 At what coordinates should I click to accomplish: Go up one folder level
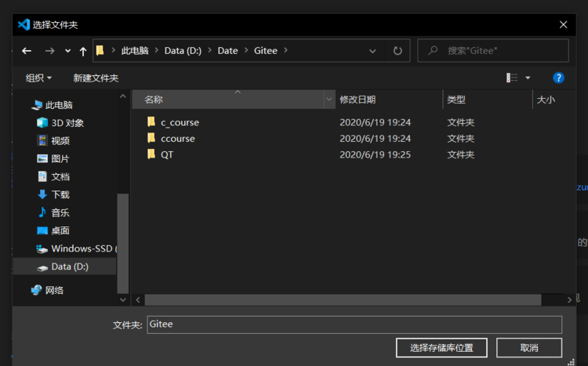coord(83,51)
